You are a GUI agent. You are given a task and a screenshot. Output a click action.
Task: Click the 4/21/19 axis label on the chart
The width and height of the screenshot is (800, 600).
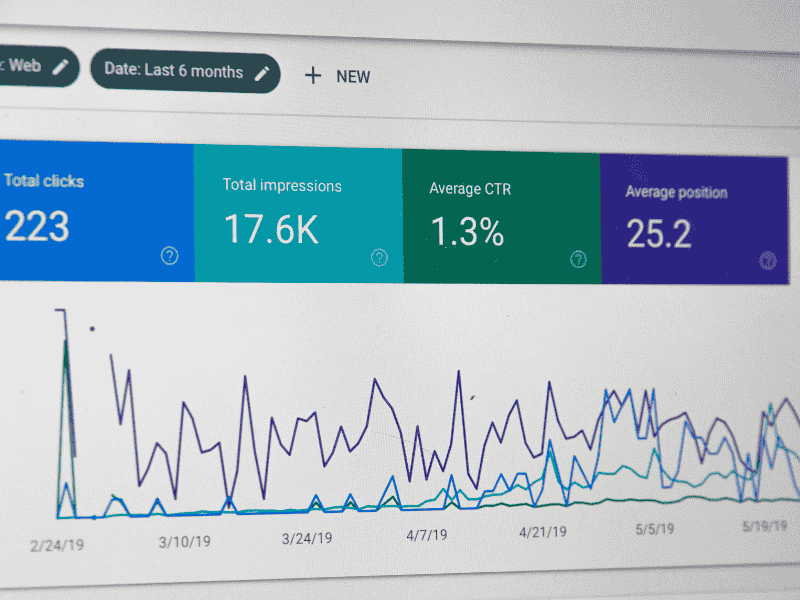(x=541, y=530)
